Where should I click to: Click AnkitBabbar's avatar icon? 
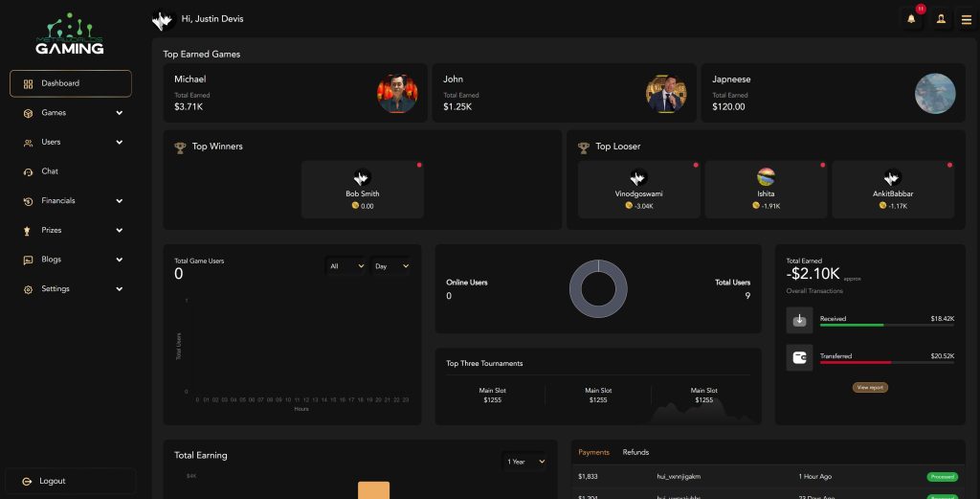893,177
